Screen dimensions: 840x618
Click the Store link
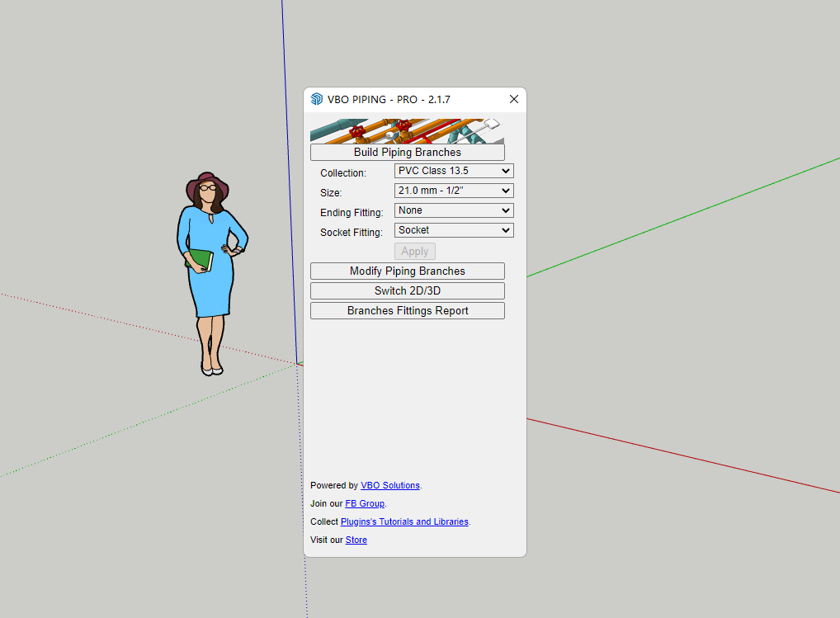[356, 540]
